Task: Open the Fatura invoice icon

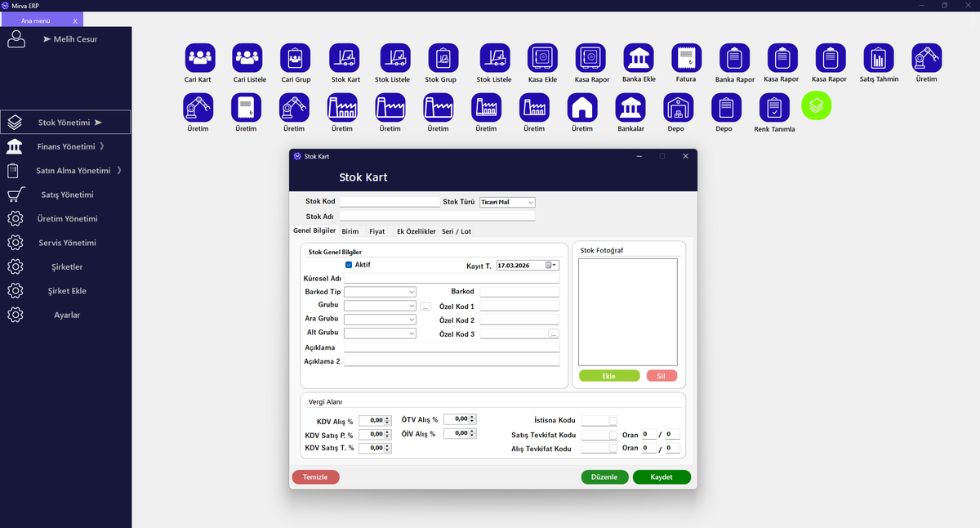Action: [x=687, y=58]
